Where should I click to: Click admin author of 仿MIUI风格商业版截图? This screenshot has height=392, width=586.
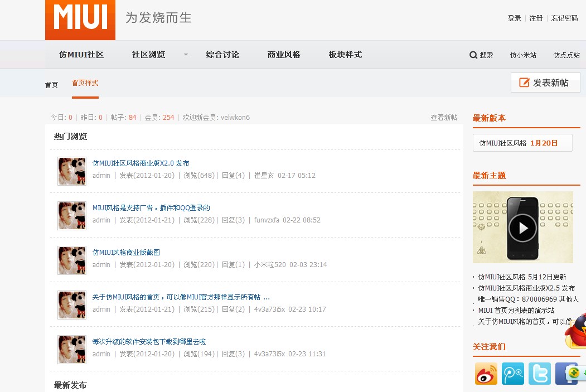[101, 264]
